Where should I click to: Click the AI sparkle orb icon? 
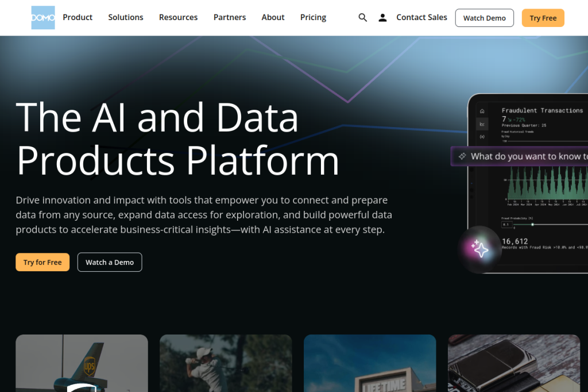point(479,249)
